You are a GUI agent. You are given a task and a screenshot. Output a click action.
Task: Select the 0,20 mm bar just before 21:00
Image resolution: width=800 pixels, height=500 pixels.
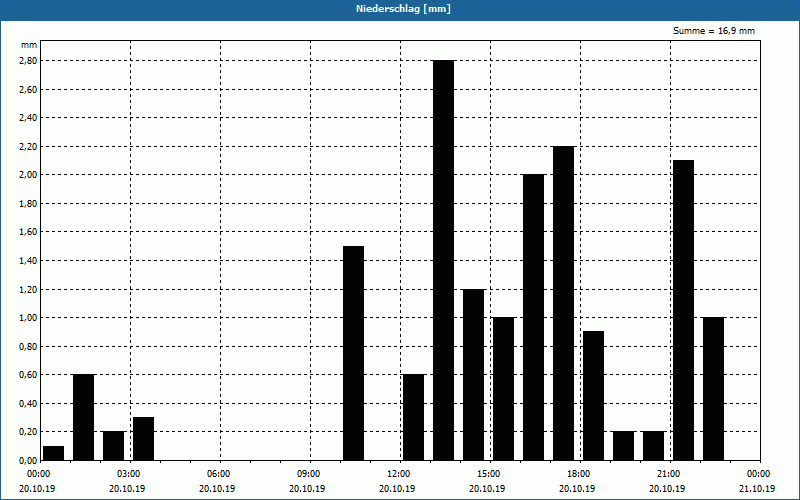pyautogui.click(x=654, y=446)
